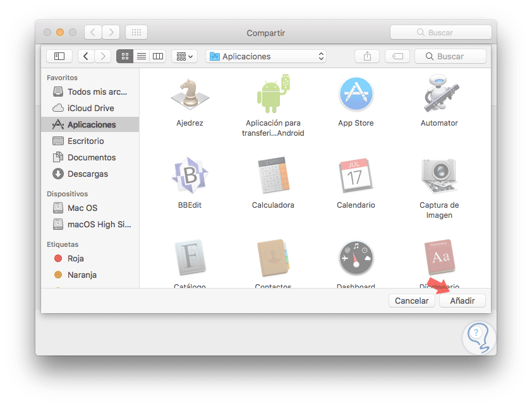This screenshot has width=532, height=406.
Task: Open Descargas in sidebar
Action: (90, 174)
